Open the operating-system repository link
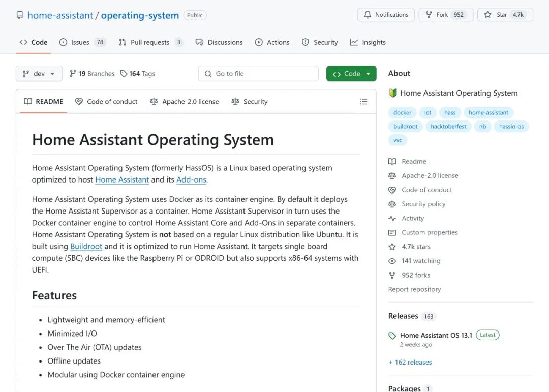 coord(140,15)
